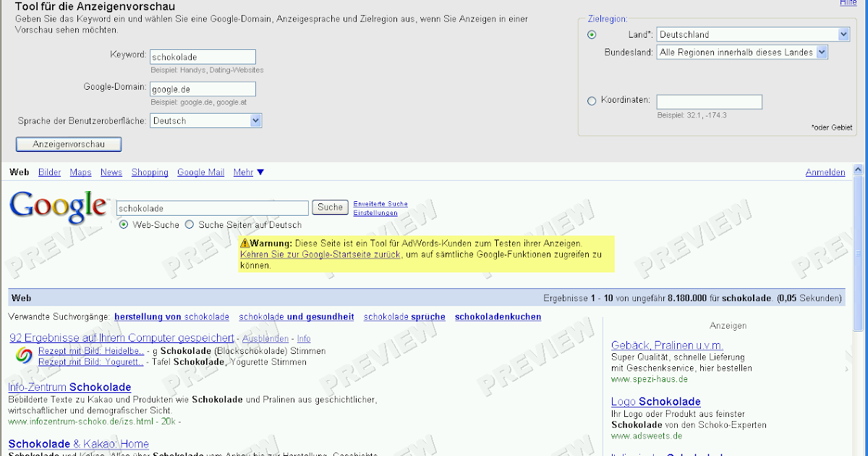Open Rezept mit Bild: Heidelbe.. result
Image resolution: width=868 pixels, height=456 pixels.
click(91, 351)
